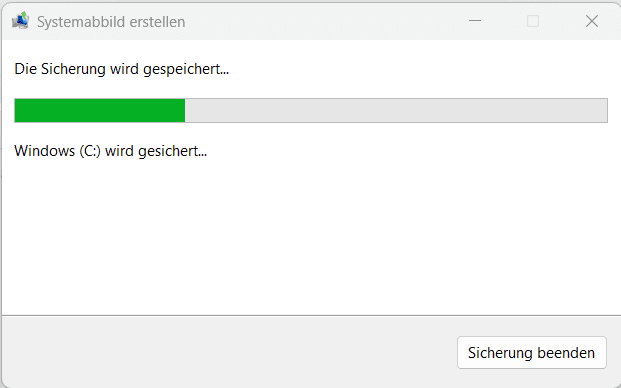621x388 pixels.
Task: Click the edge where green progress meets gray
Action: (185, 110)
